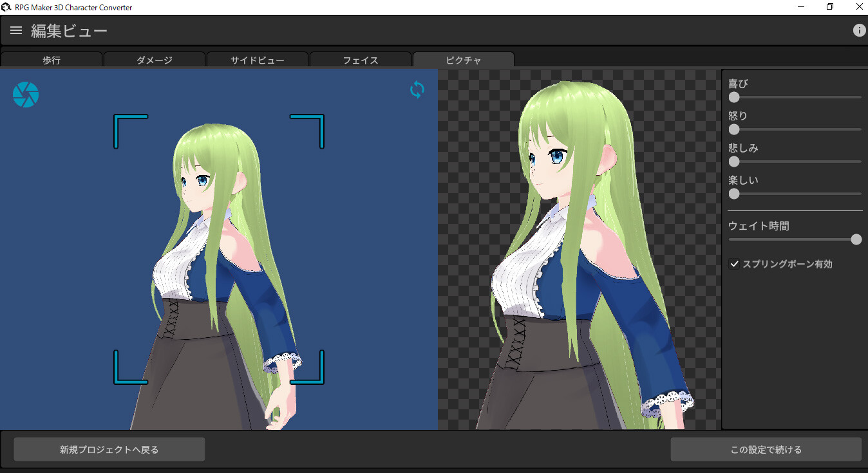Click the info icon in the top-right corner
This screenshot has height=473, width=868.
[x=859, y=30]
